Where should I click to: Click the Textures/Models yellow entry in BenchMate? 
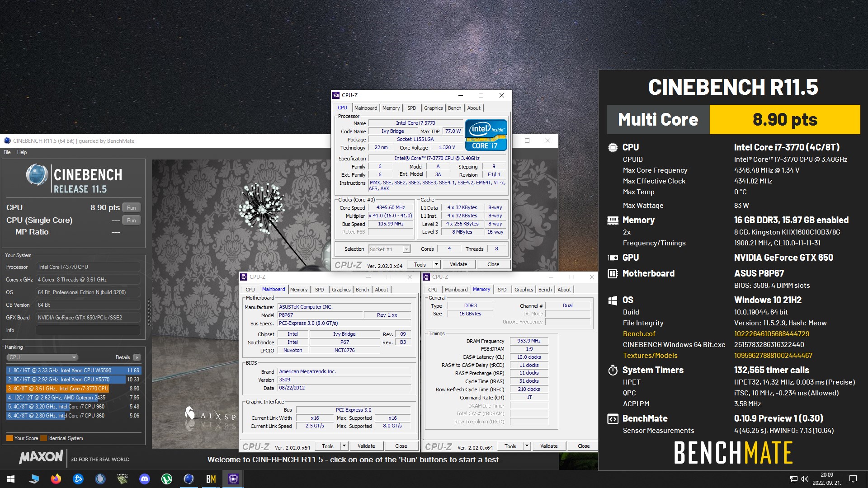click(x=650, y=356)
